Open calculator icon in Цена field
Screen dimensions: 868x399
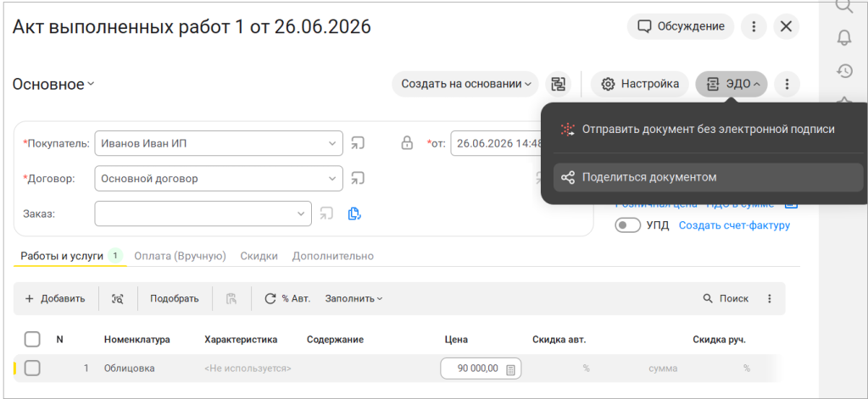511,369
